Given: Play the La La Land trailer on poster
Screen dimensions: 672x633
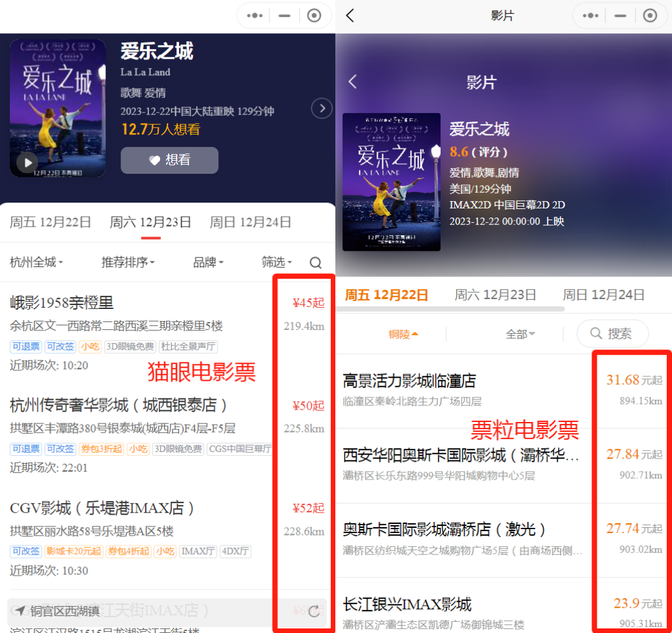Looking at the screenshot, I should click(x=27, y=162).
